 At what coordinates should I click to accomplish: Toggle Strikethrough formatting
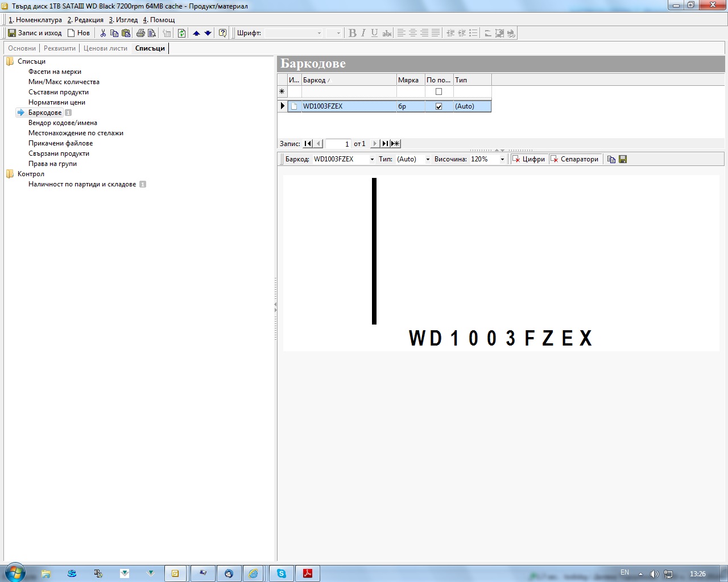[x=387, y=33]
